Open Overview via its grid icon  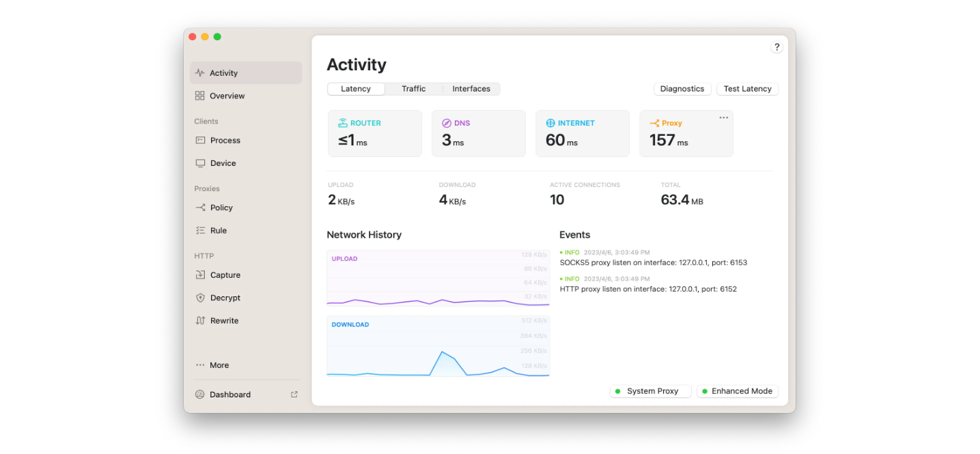[x=199, y=96]
